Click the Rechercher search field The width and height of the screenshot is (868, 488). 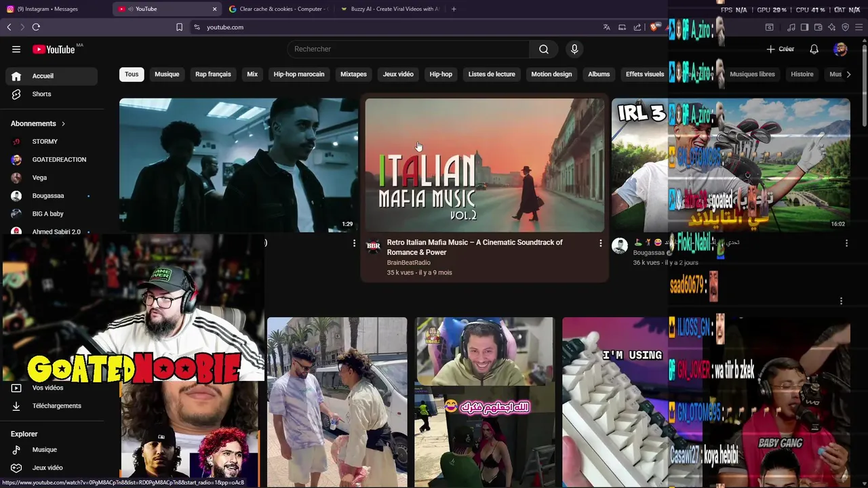(x=409, y=49)
